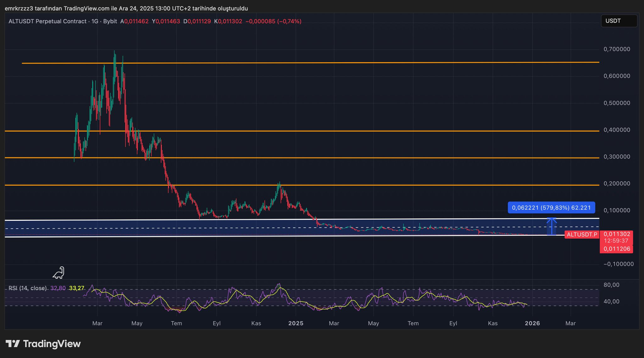Click the red ALTUSDT.P price line tag
644x358 pixels.
582,235
